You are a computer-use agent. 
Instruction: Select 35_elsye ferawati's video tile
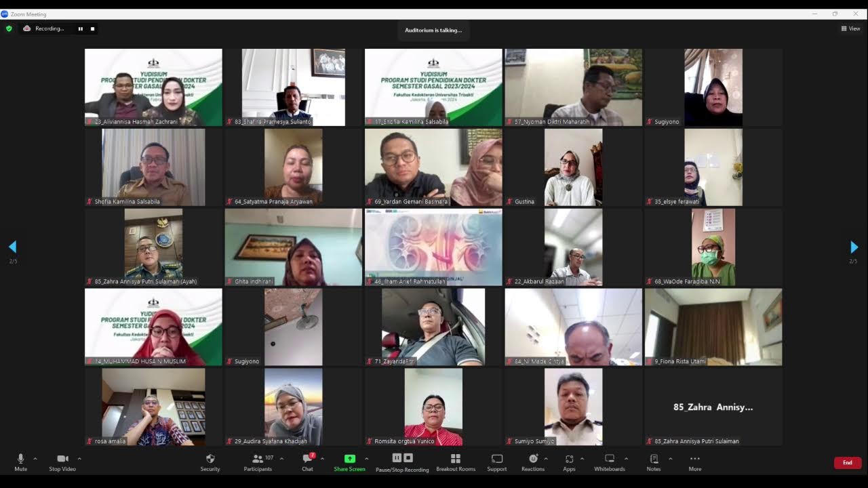coord(713,167)
